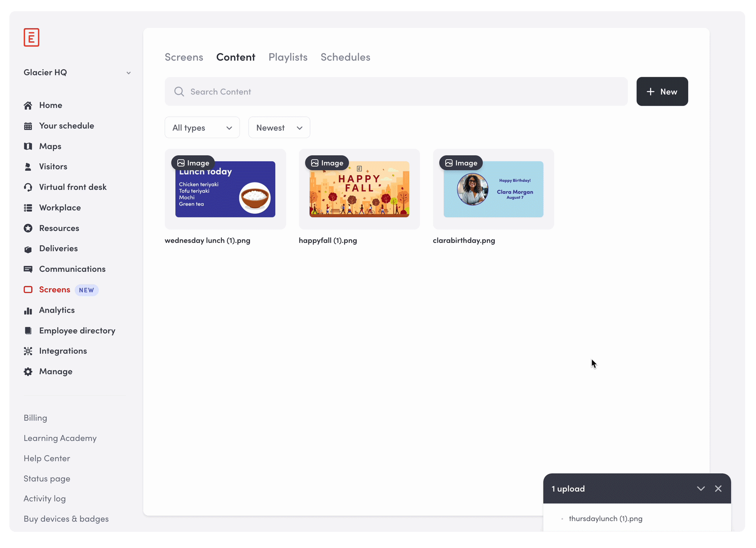Click the Deliveries box icon
Image resolution: width=756 pixels, height=548 pixels.
tap(28, 249)
